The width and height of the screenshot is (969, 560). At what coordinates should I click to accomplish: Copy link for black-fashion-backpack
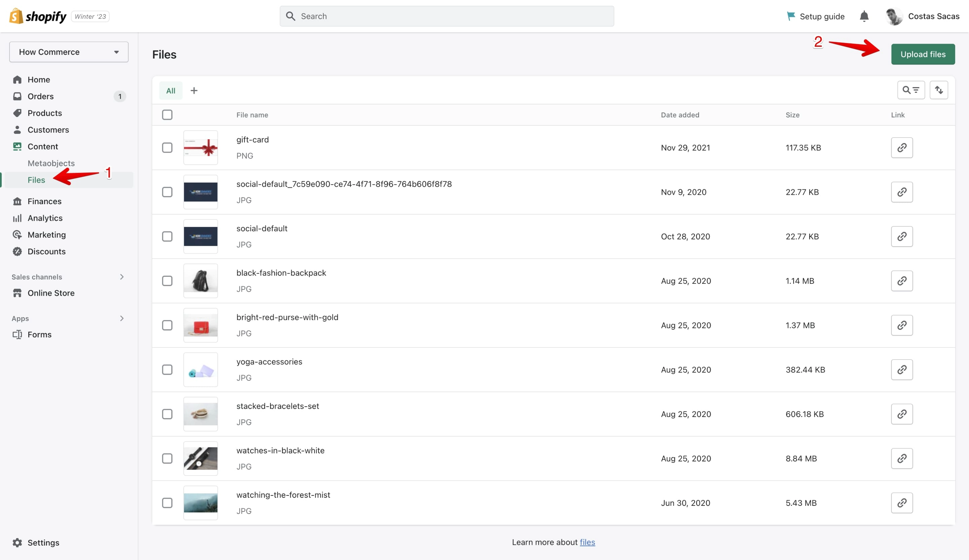tap(902, 281)
